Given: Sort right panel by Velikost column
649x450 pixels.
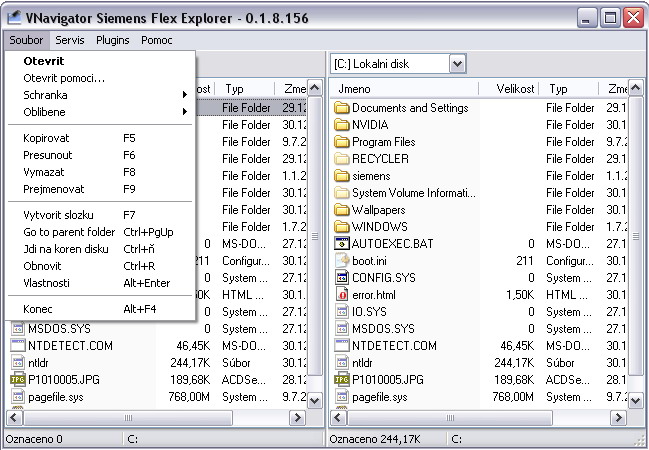Looking at the screenshot, I should [x=509, y=89].
